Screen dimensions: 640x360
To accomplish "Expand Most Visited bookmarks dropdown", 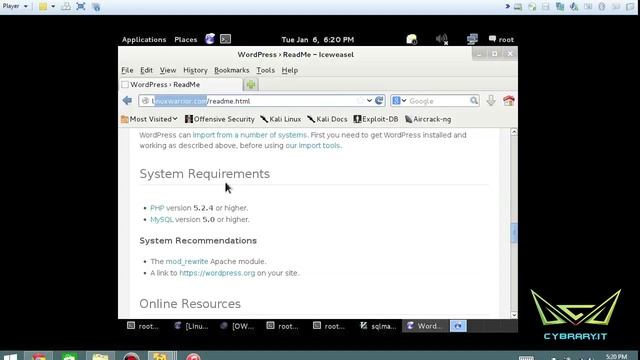I will pos(149,119).
